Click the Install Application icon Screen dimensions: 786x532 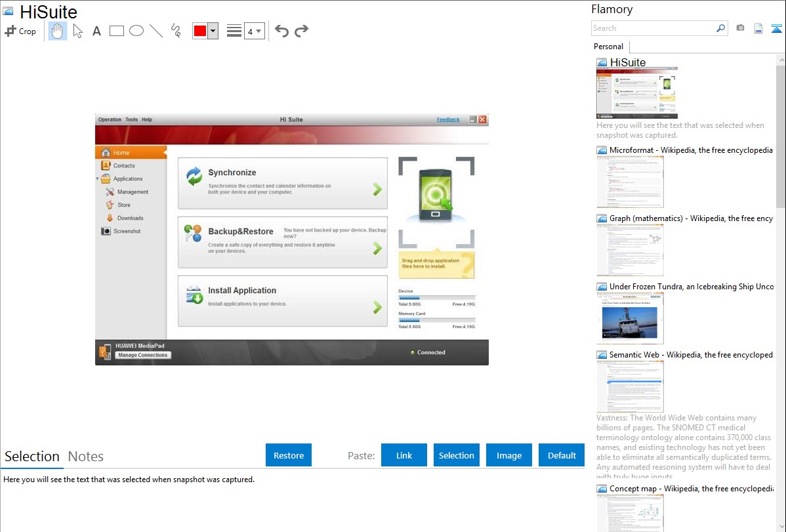click(x=194, y=295)
